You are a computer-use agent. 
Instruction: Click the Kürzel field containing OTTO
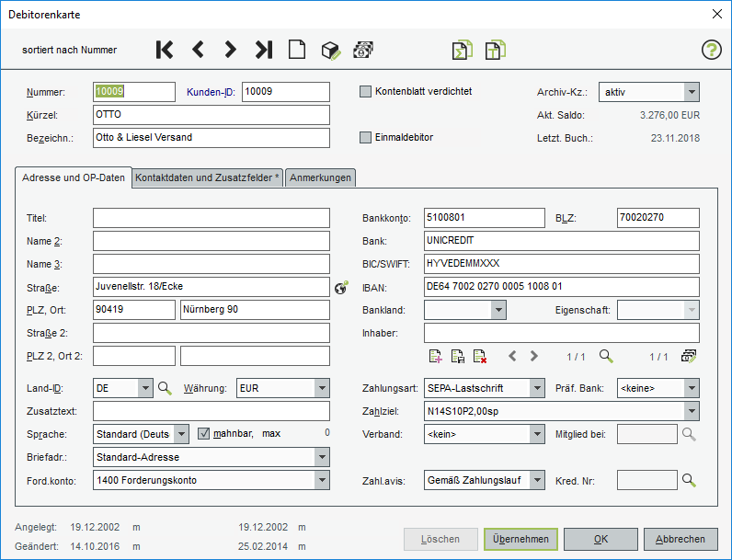coord(211,115)
